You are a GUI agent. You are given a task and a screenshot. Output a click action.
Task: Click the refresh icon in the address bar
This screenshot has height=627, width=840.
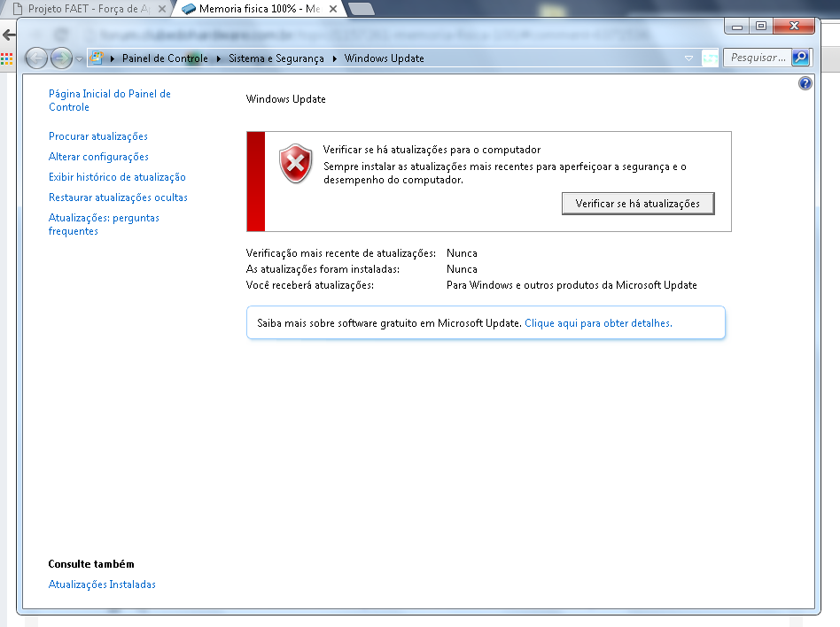point(710,58)
